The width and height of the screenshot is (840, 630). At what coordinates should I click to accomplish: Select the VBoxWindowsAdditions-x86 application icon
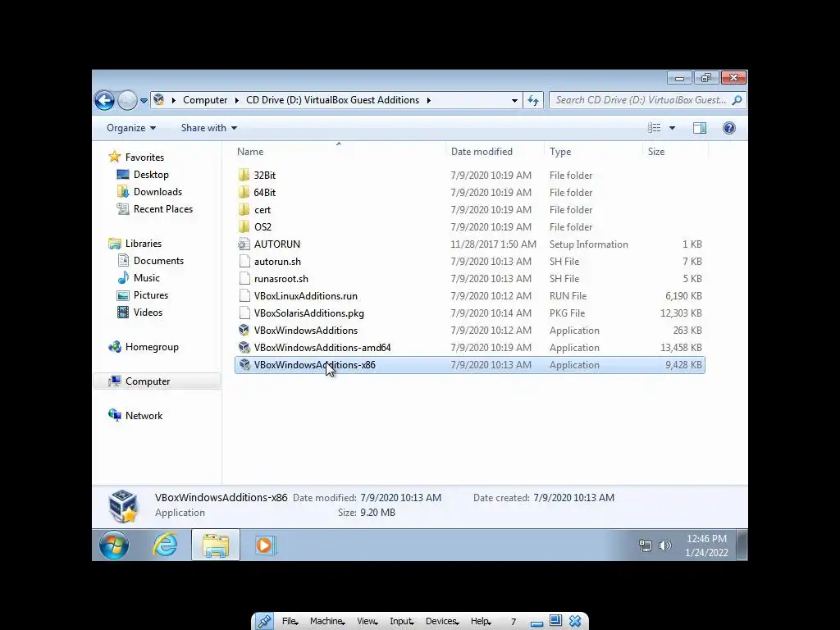click(x=244, y=365)
